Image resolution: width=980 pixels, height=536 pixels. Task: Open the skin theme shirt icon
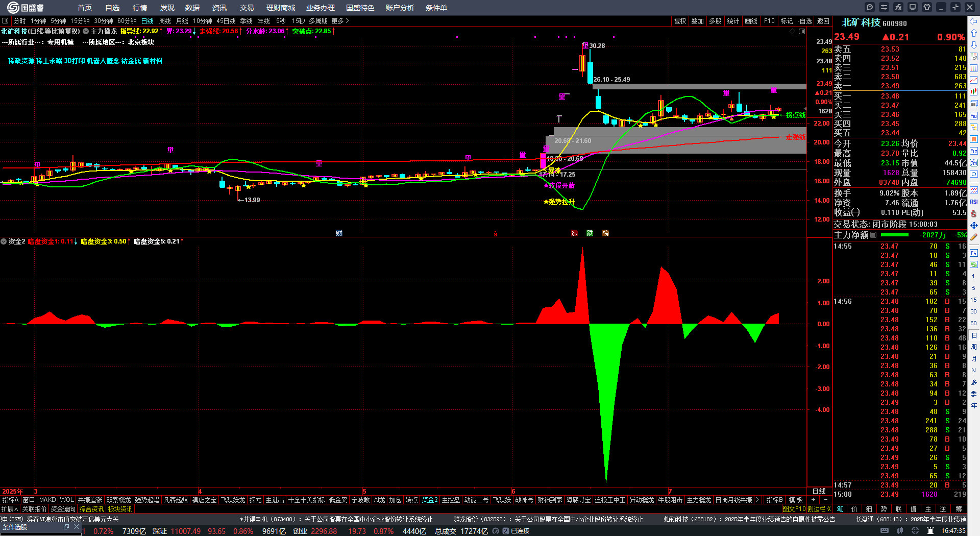coord(927,7)
